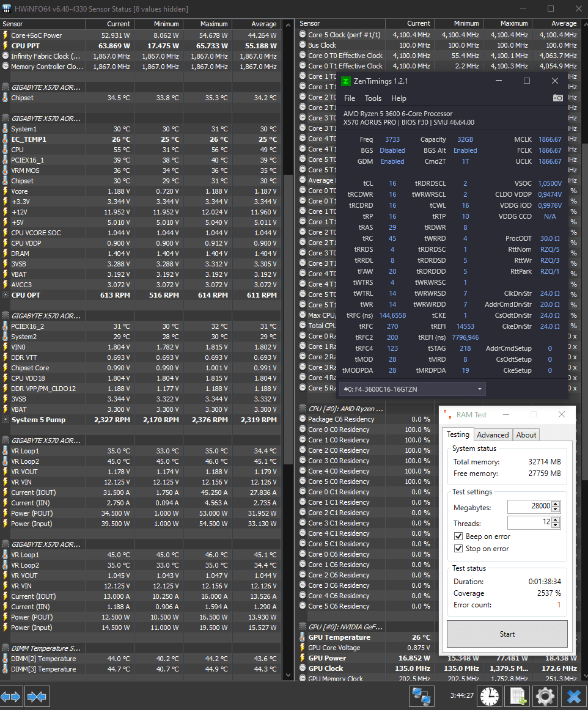Click the lightning icon beside Vcore

[6, 191]
